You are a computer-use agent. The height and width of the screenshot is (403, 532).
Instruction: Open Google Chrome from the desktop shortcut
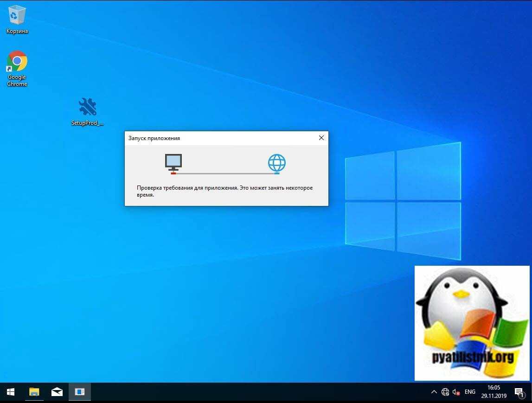pos(17,61)
